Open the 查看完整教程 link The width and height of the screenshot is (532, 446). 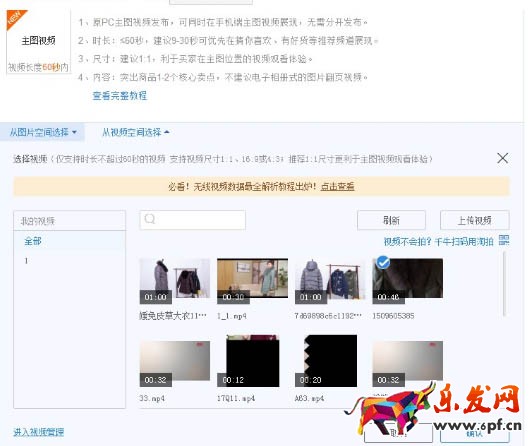click(120, 96)
